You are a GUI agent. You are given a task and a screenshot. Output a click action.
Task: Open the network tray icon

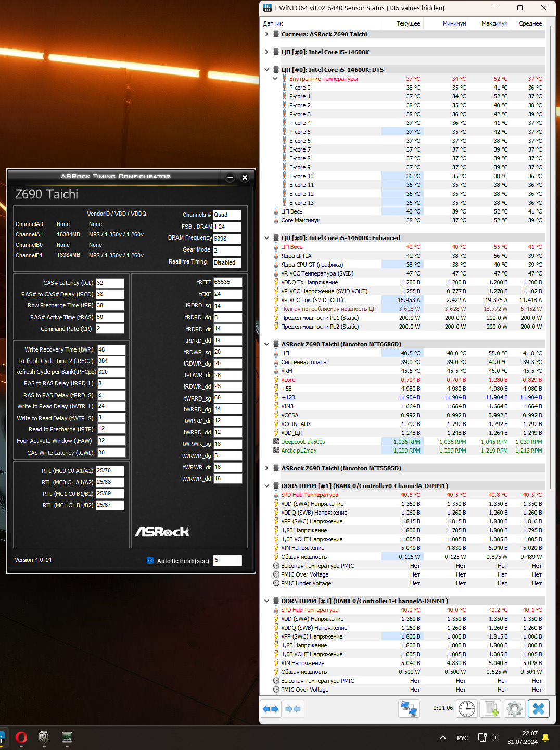482,737
